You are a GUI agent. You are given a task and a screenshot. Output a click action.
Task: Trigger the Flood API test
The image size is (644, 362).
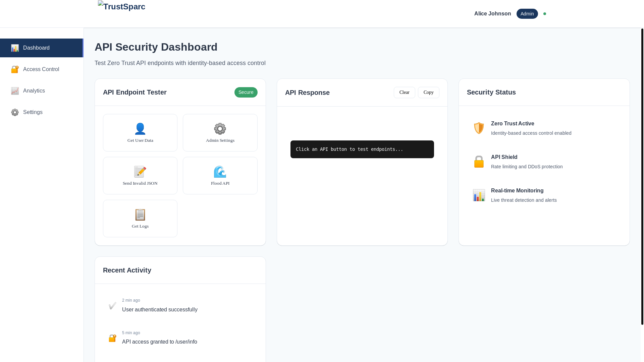coord(220,176)
